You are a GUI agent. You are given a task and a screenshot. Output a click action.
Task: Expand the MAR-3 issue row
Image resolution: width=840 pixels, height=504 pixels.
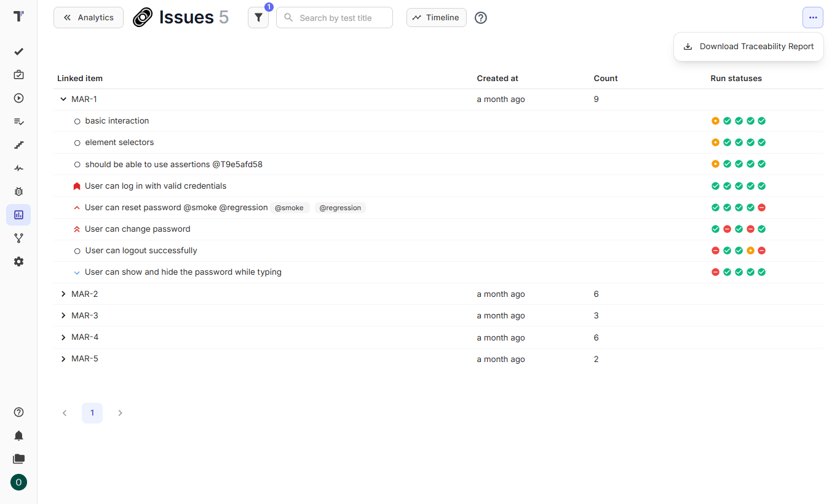point(63,316)
